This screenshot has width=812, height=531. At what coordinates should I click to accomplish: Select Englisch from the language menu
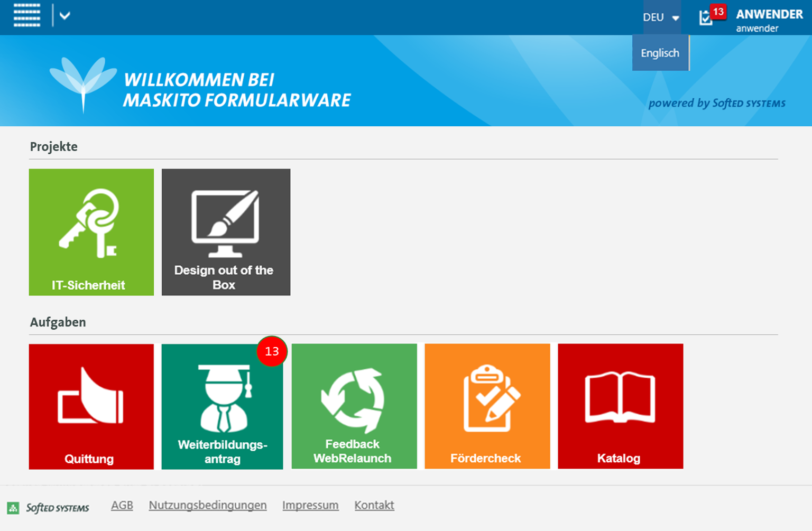tap(660, 53)
